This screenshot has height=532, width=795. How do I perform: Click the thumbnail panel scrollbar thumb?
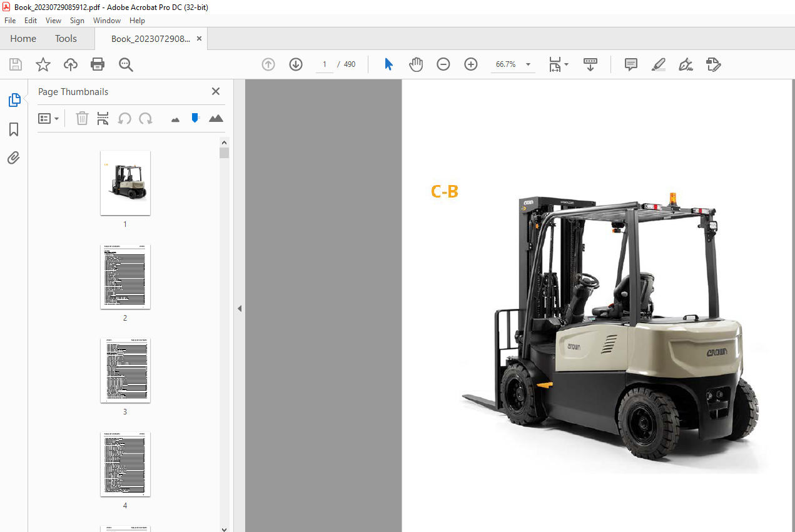pyautogui.click(x=225, y=153)
